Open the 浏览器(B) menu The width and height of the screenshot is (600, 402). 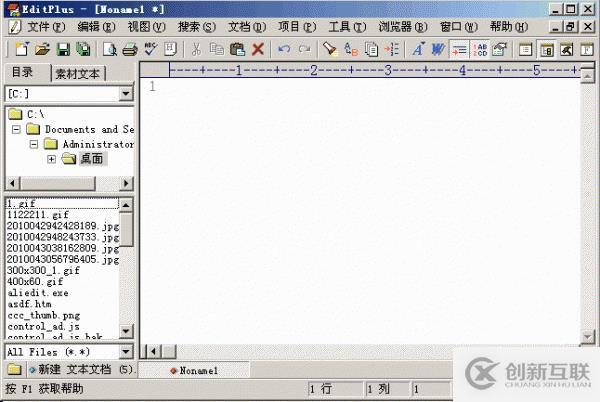(x=403, y=27)
